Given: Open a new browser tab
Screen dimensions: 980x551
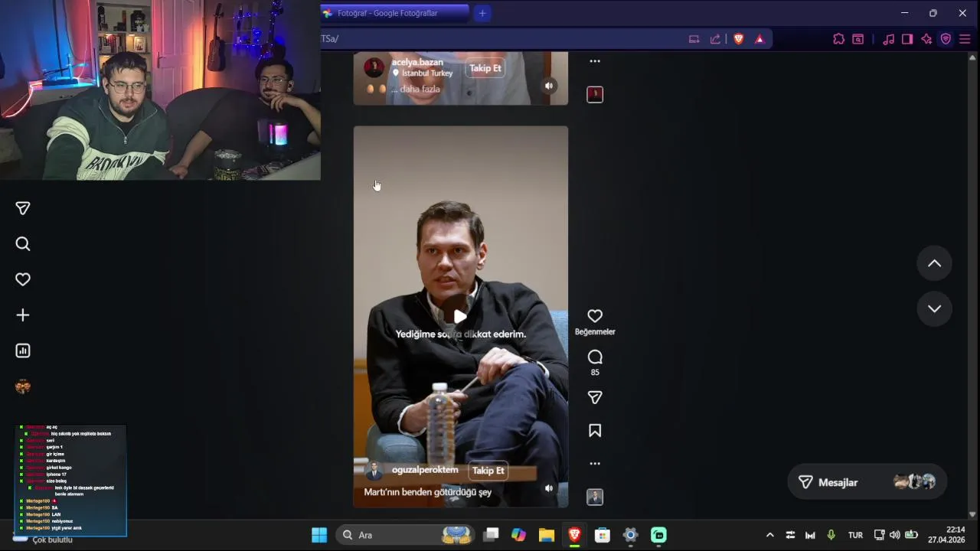Looking at the screenshot, I should pyautogui.click(x=482, y=13).
